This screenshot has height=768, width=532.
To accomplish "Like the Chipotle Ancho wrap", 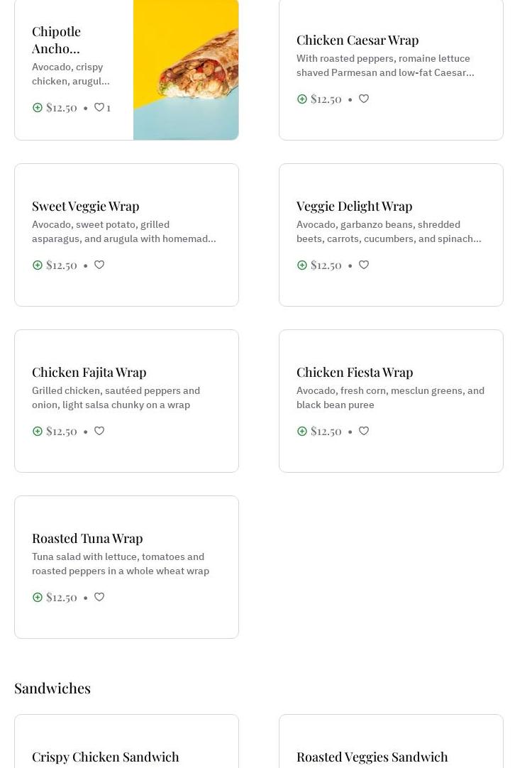I will pos(99,107).
